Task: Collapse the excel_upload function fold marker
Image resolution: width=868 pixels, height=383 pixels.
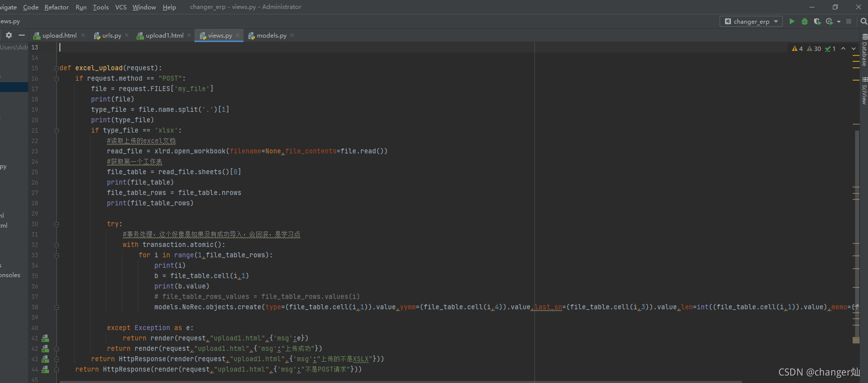Action: (x=56, y=68)
